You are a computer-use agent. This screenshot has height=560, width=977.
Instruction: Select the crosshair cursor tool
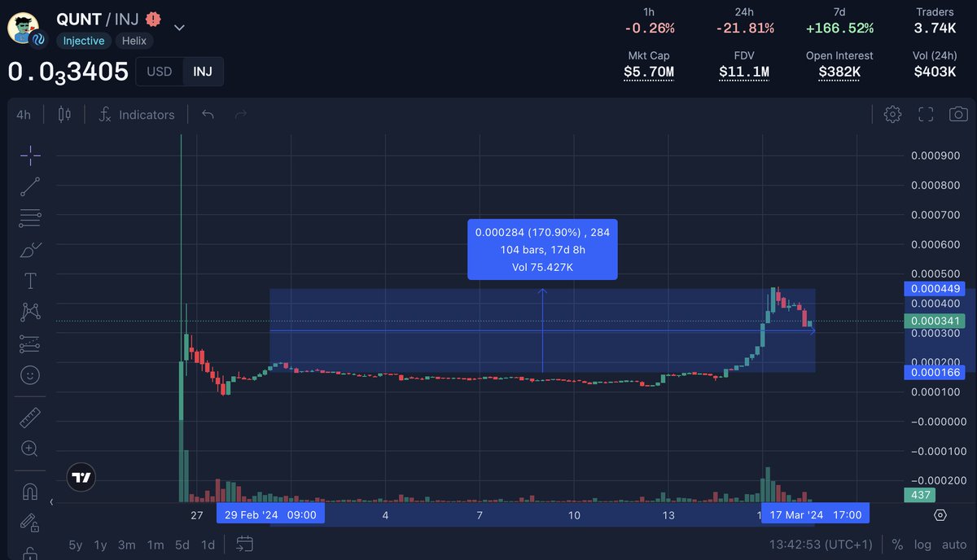(x=29, y=155)
